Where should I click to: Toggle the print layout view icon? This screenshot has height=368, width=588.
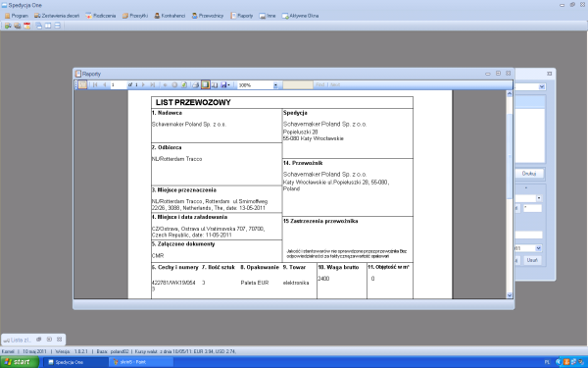click(205, 84)
